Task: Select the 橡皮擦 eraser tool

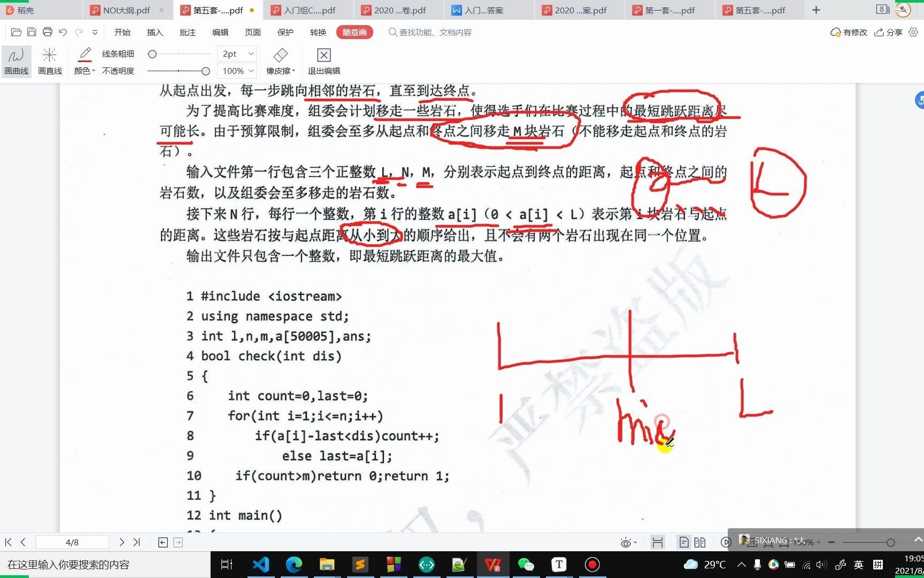Action: pos(279,60)
